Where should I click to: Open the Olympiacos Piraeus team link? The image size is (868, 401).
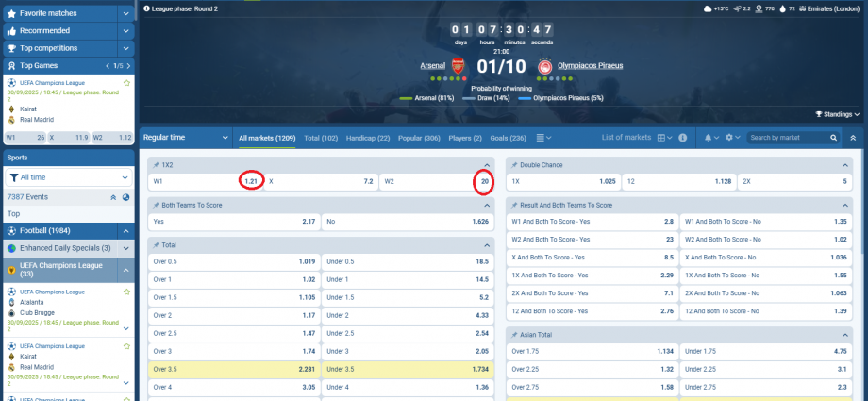pyautogui.click(x=590, y=65)
